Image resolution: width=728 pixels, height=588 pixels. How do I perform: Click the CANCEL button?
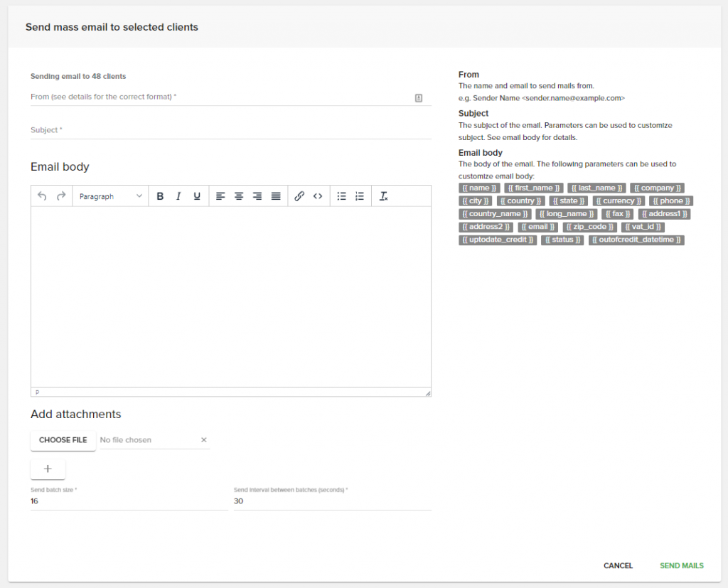[x=618, y=565]
